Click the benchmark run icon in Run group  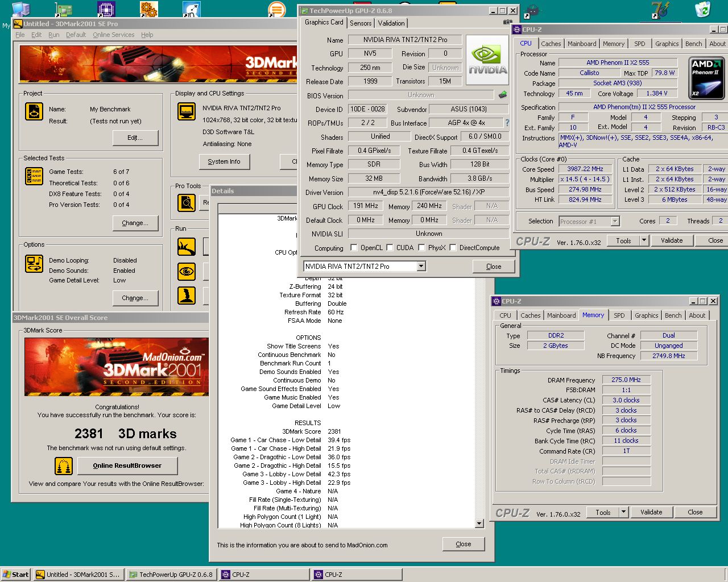187,247
